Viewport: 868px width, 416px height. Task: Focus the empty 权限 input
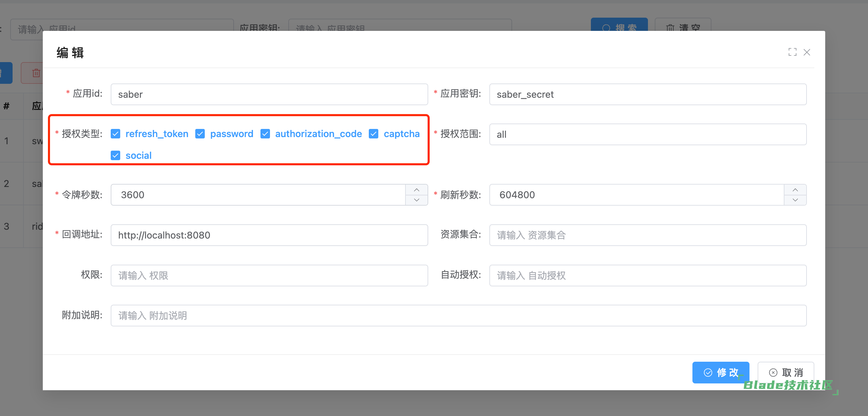coord(269,276)
